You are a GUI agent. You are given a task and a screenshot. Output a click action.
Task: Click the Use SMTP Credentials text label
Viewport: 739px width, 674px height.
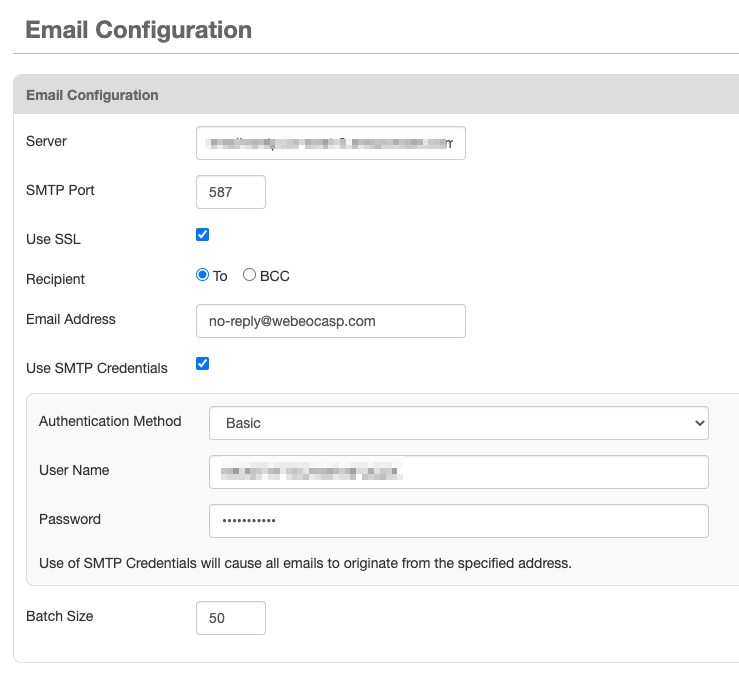point(96,368)
